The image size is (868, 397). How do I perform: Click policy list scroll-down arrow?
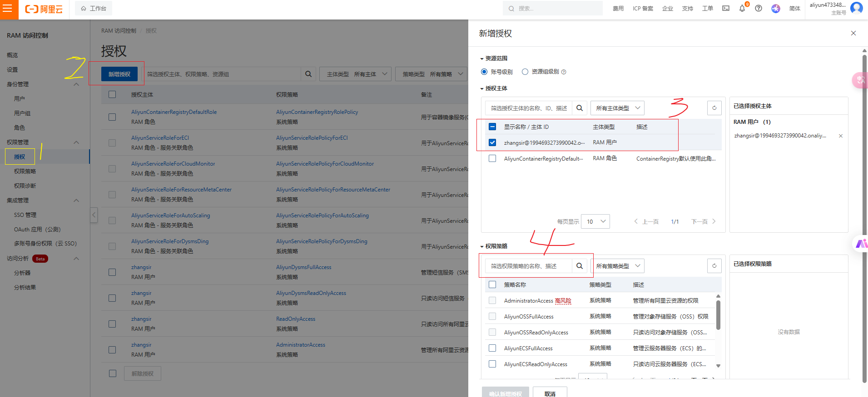[718, 366]
